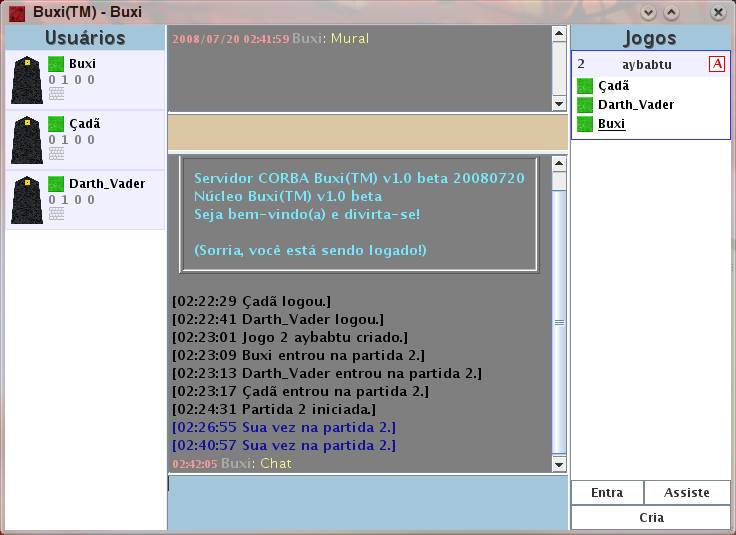
Task: Click the Entra button to join game
Action: (x=607, y=492)
